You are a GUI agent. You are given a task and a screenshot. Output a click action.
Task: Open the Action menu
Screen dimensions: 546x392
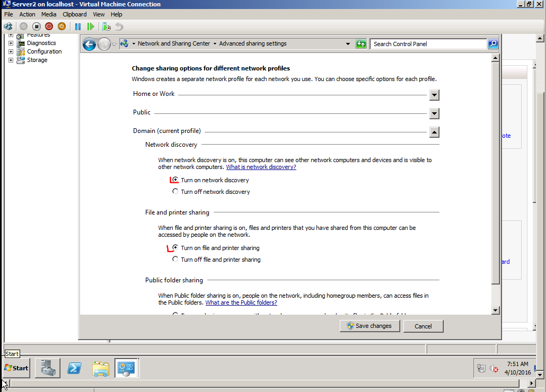point(27,14)
